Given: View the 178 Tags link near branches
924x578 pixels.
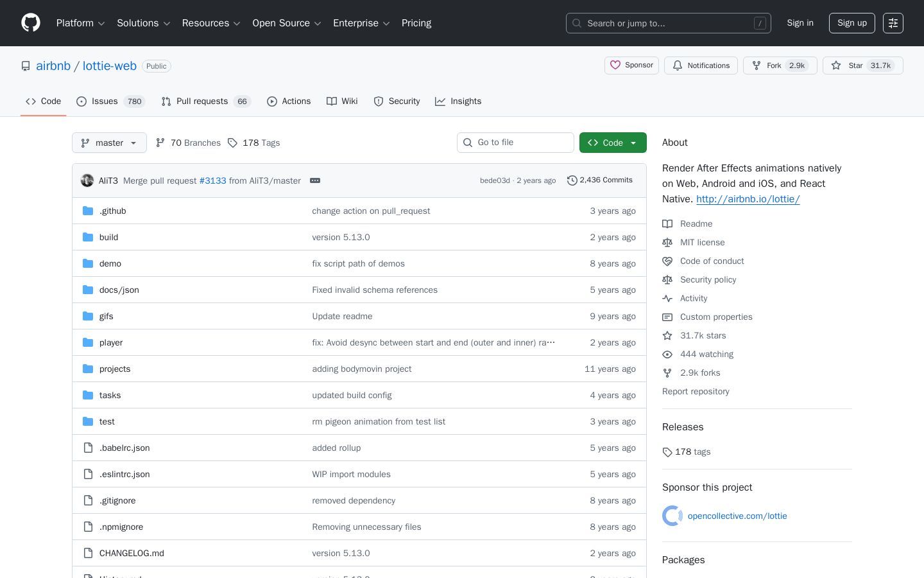Looking at the screenshot, I should 253,143.
